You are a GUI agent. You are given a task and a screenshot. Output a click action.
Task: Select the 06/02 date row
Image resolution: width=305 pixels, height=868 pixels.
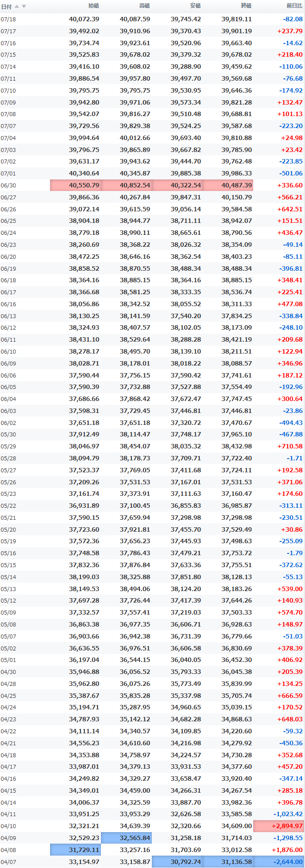tap(152, 423)
